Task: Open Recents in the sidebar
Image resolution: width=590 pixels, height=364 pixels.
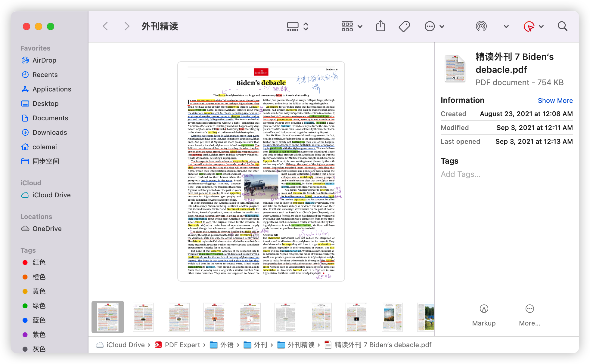Action: [45, 75]
